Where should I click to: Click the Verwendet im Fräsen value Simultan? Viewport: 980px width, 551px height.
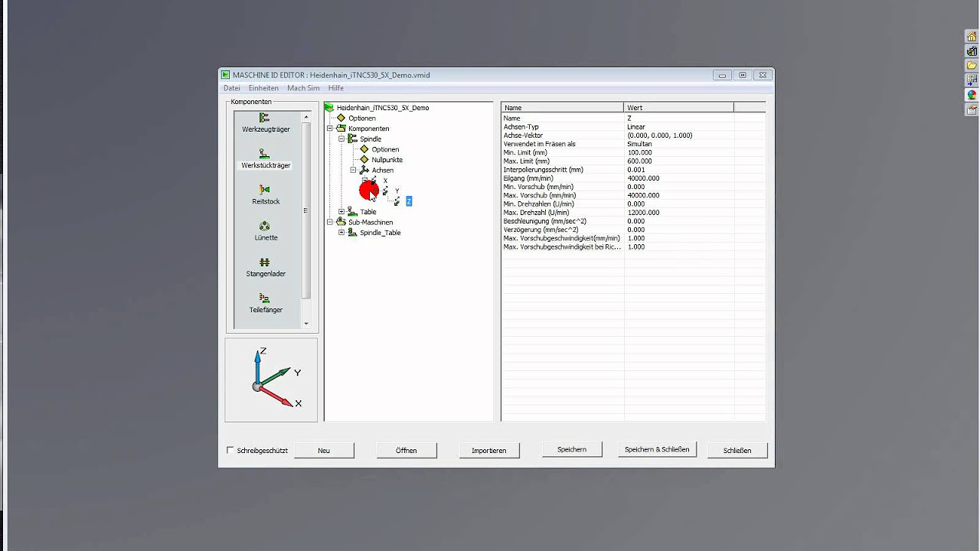coord(639,144)
